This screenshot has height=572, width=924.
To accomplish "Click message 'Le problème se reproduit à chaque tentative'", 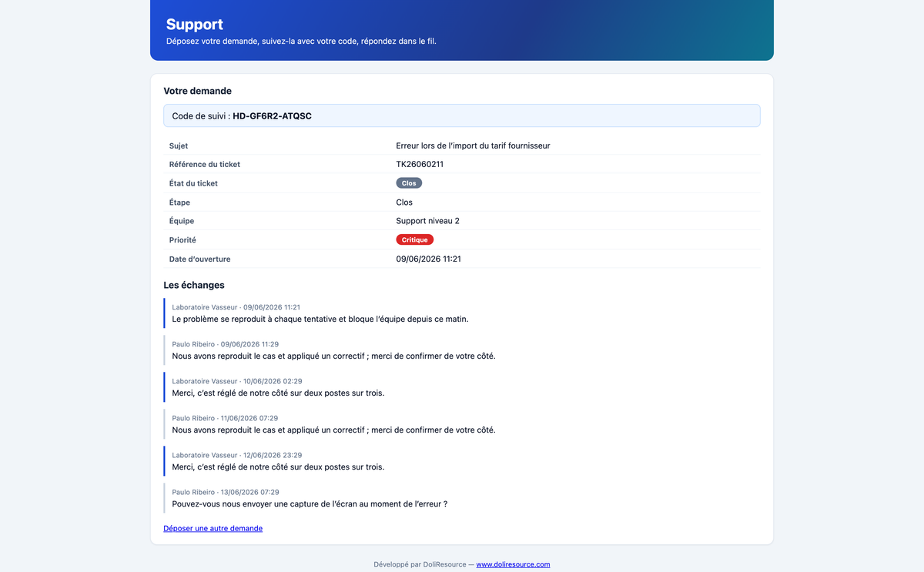I will [320, 319].
